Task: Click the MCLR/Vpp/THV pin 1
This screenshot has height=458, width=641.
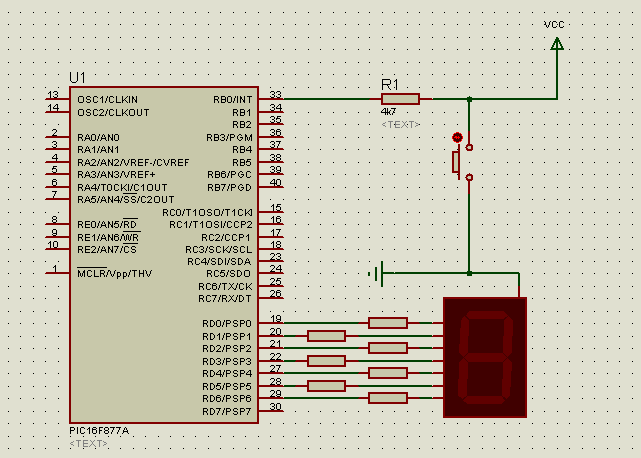Action: (57, 272)
